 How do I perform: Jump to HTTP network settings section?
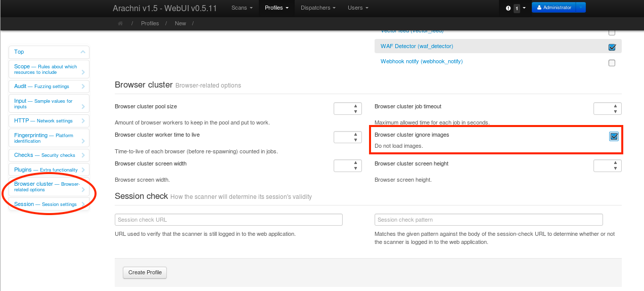[x=49, y=121]
